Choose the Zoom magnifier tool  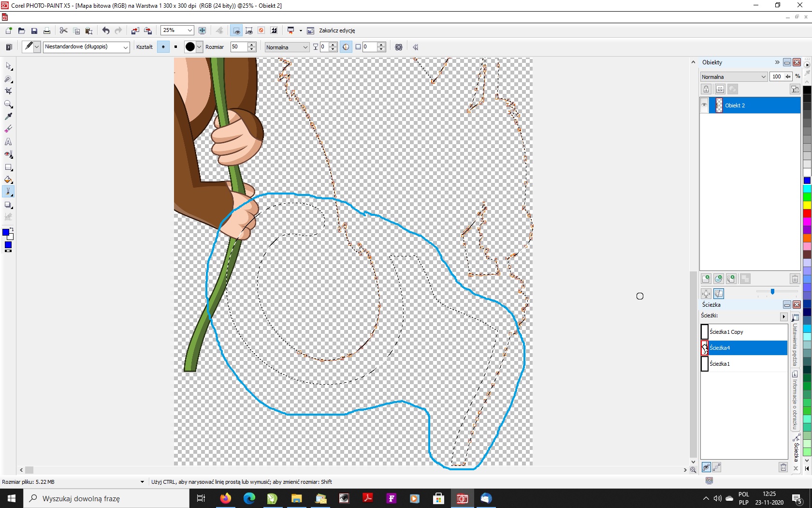(8, 104)
